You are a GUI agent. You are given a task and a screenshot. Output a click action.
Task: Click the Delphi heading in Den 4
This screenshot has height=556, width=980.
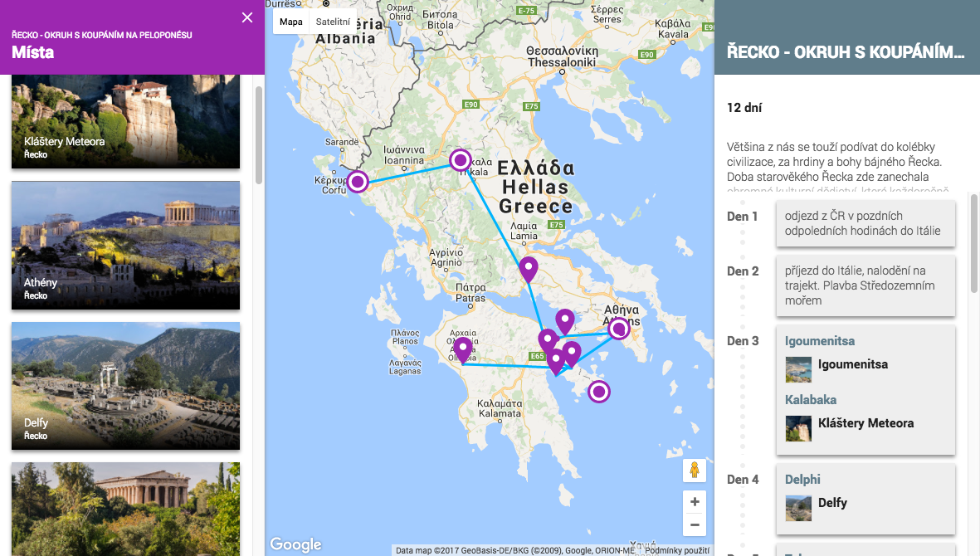pos(802,480)
